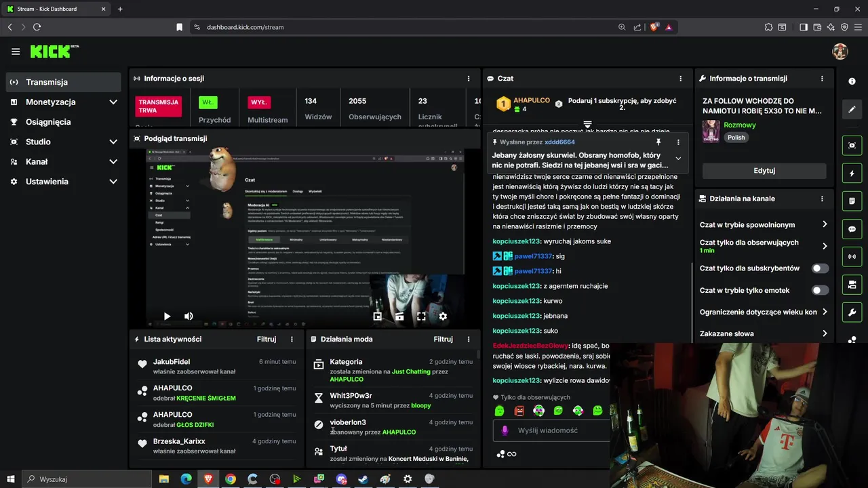This screenshot has width=868, height=488.
Task: Click the Just Chatting link in mod actions
Action: 411,371
